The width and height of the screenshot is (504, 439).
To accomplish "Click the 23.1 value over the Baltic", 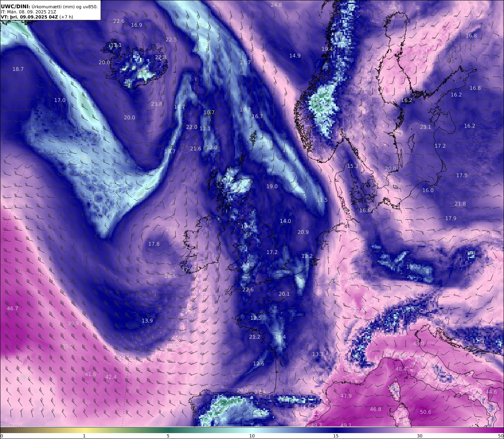I will pyautogui.click(x=426, y=127).
